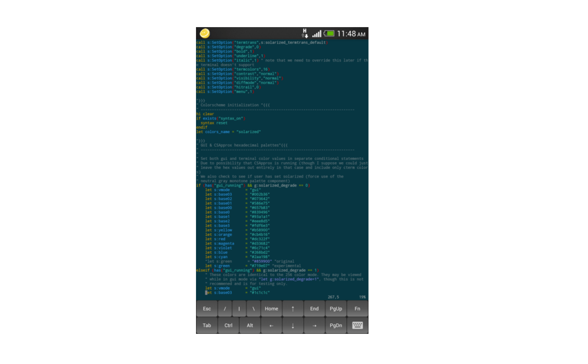
Task: Tap the yellow smiley notification icon
Action: coord(205,34)
